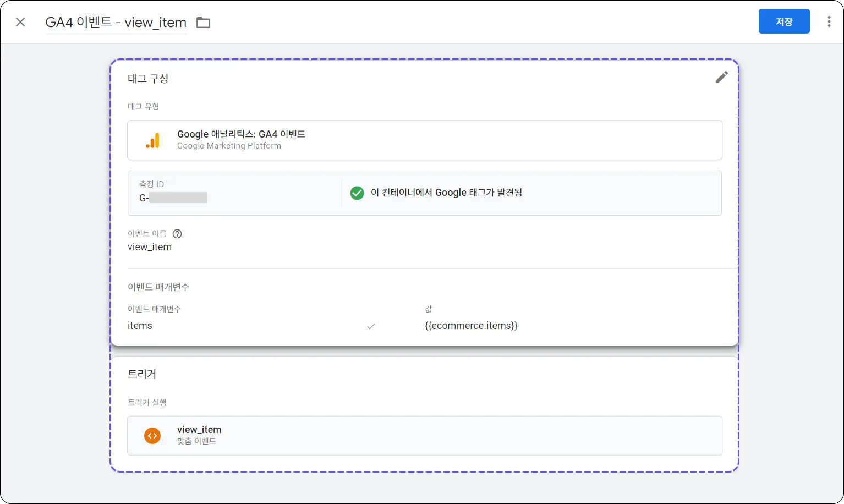Select the Google 애널리틱스: GA4 이벤트 tag type
The image size is (844, 504).
coord(424,140)
